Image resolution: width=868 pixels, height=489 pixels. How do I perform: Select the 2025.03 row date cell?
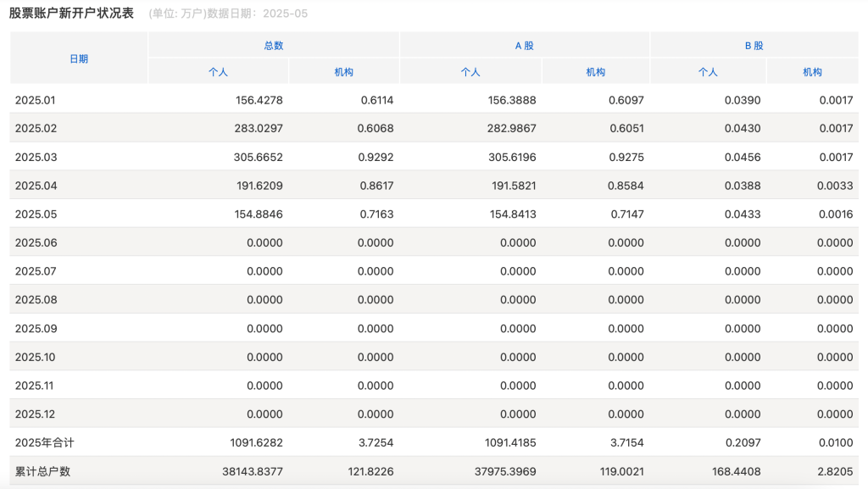35,157
